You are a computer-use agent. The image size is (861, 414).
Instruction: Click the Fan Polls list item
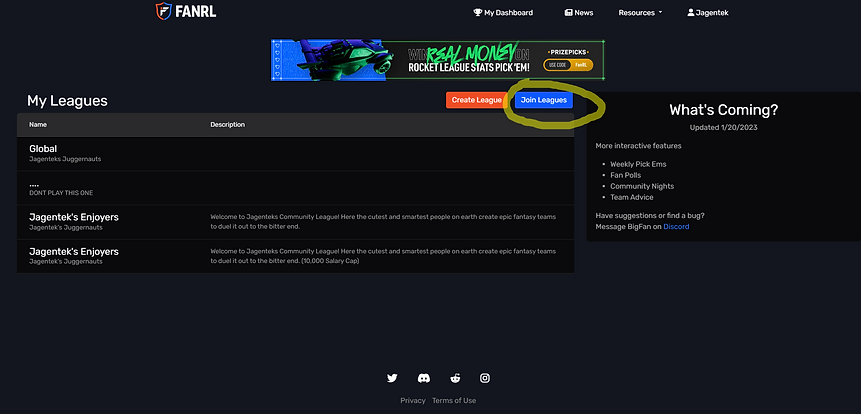[x=625, y=175]
